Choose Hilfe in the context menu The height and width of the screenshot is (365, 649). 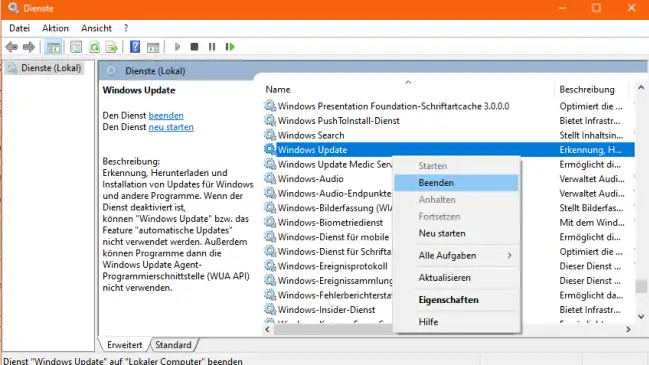pyautogui.click(x=456, y=322)
